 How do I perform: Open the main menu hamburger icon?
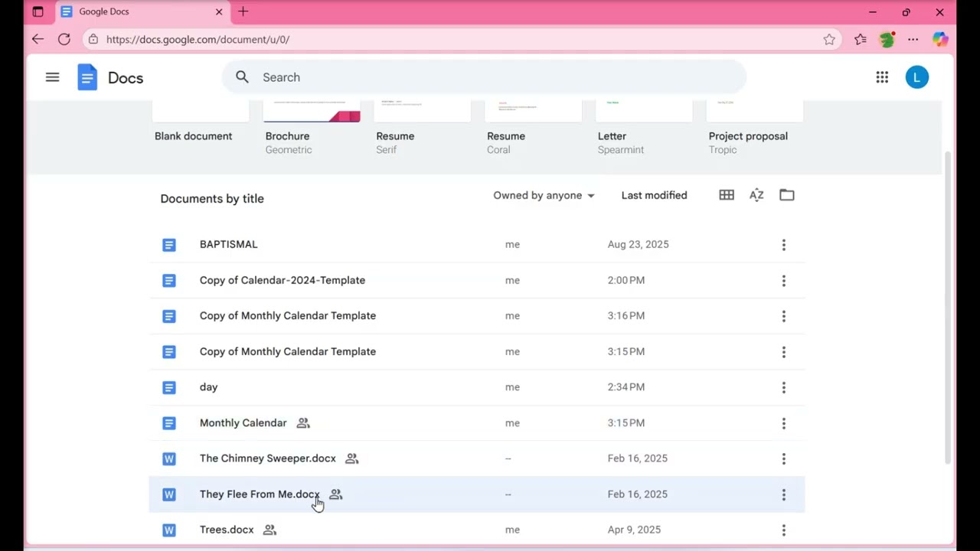click(x=52, y=77)
